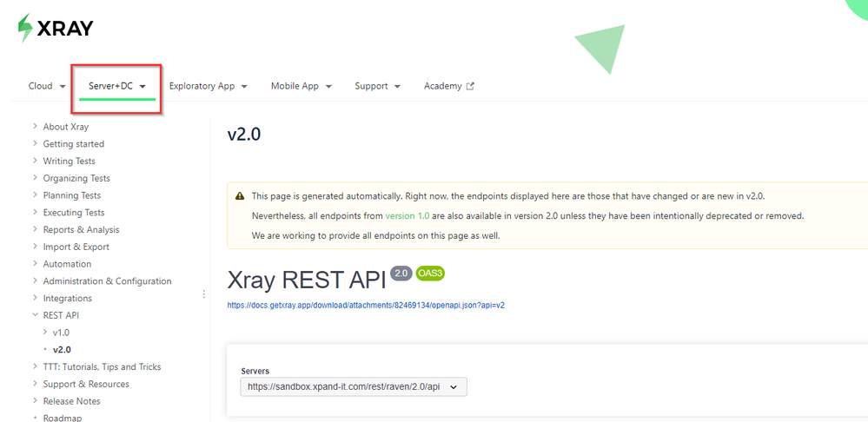Click the sidebar drag handle dots
This screenshot has width=868, height=422.
click(x=204, y=293)
